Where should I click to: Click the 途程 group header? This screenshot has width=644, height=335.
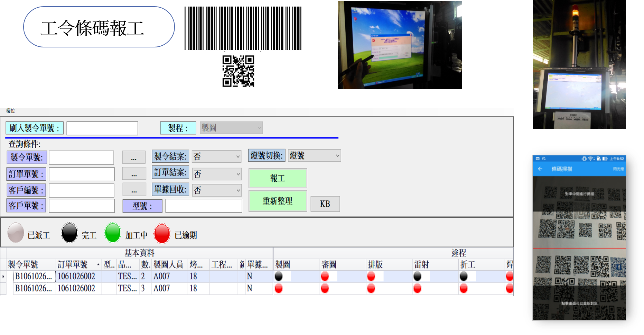click(x=459, y=253)
